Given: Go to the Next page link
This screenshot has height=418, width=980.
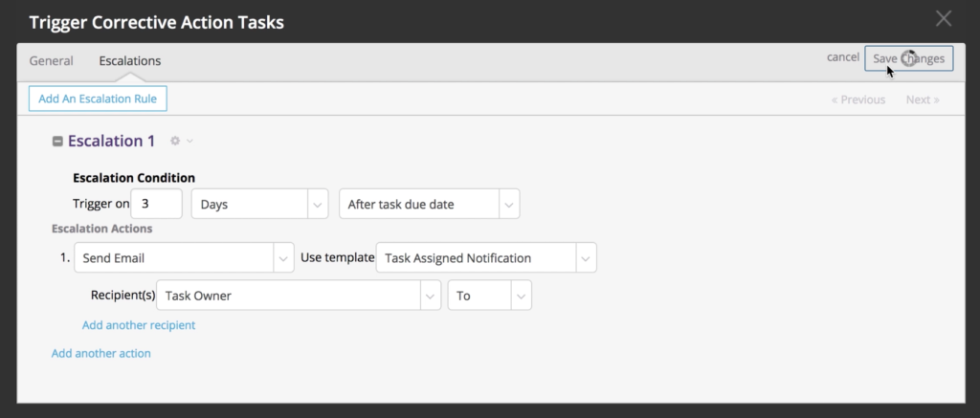Looking at the screenshot, I should [922, 99].
